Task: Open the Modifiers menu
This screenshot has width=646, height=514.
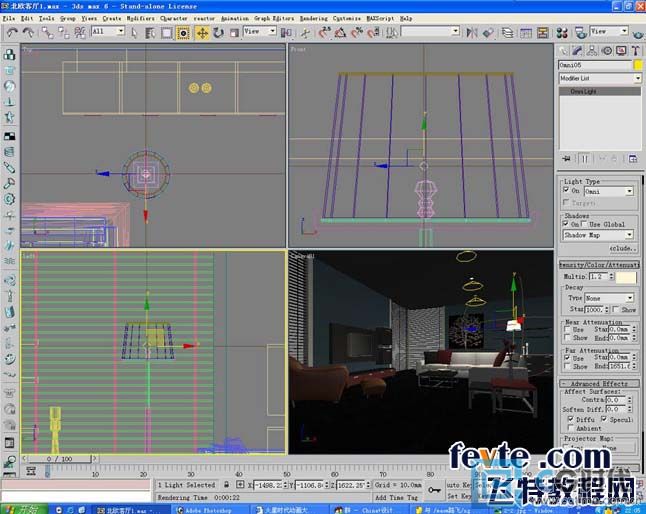Action: 140,19
